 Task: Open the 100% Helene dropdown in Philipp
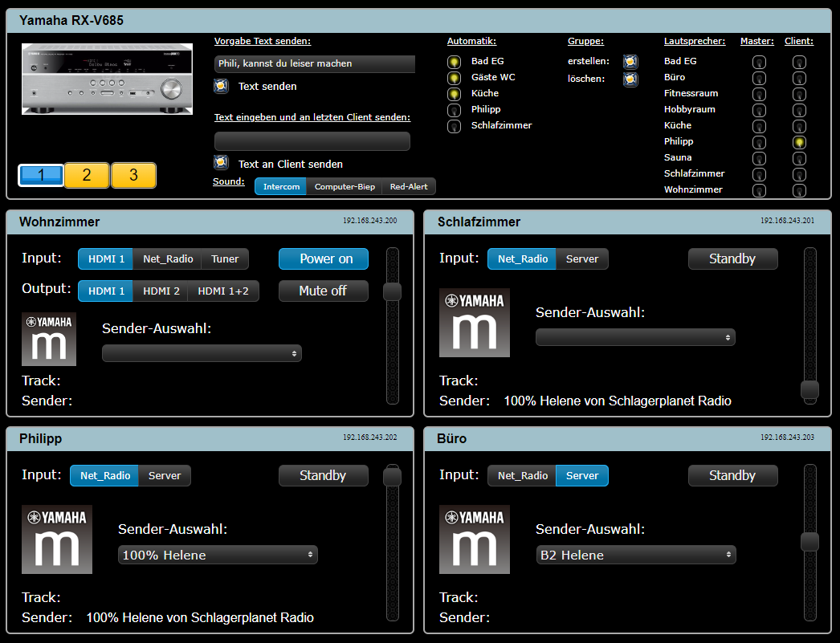(x=218, y=555)
